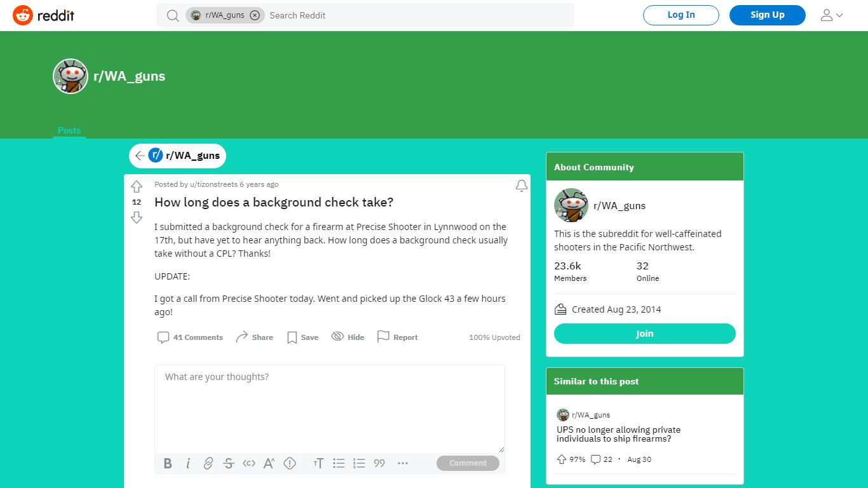Report this post
This screenshot has height=488, width=868.
[x=397, y=337]
